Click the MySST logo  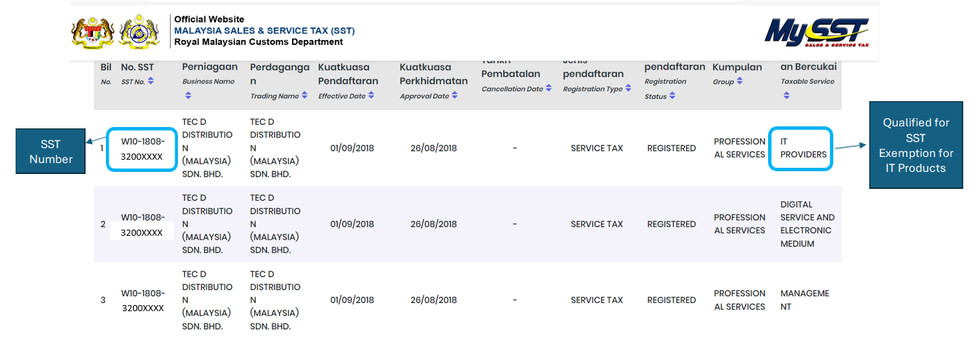(816, 33)
